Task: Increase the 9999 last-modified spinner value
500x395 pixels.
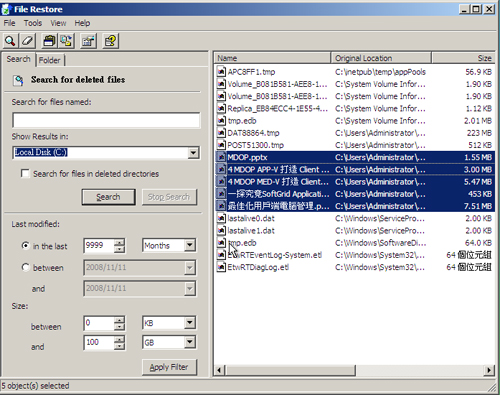Action: coord(119,242)
